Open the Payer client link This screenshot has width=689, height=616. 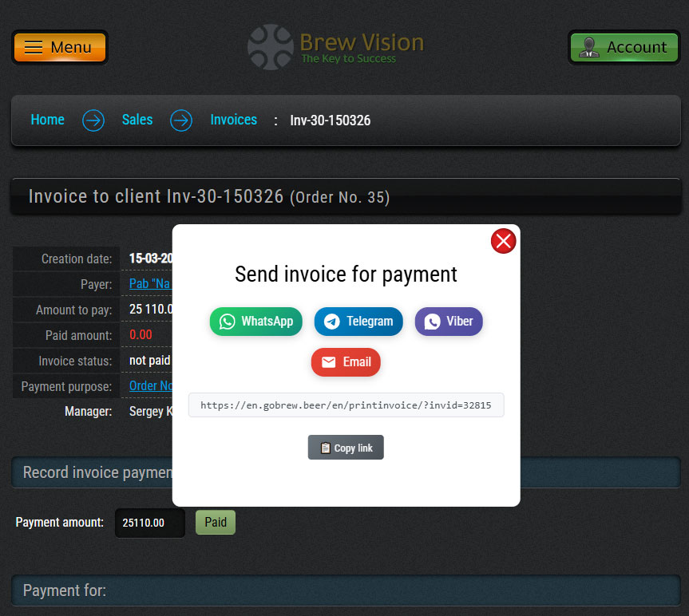click(x=151, y=284)
